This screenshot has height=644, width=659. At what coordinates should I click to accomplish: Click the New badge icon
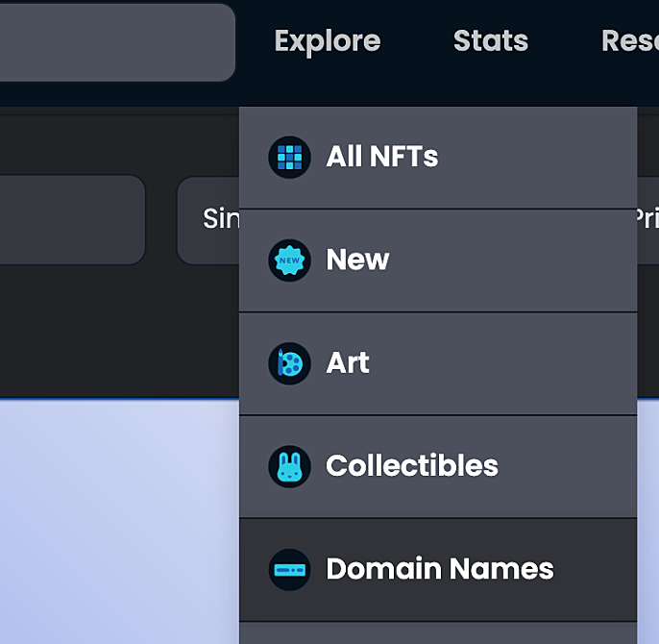click(289, 260)
